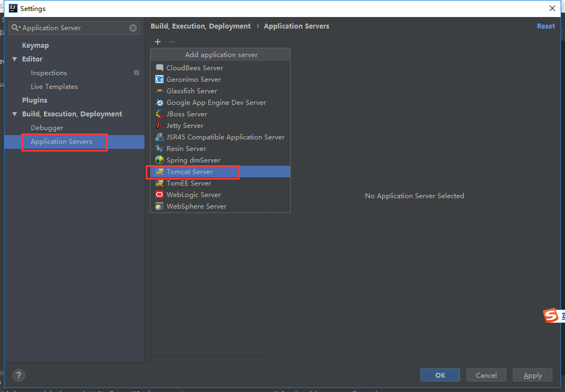
Task: Choose TomEE Server option
Action: pyautogui.click(x=220, y=183)
